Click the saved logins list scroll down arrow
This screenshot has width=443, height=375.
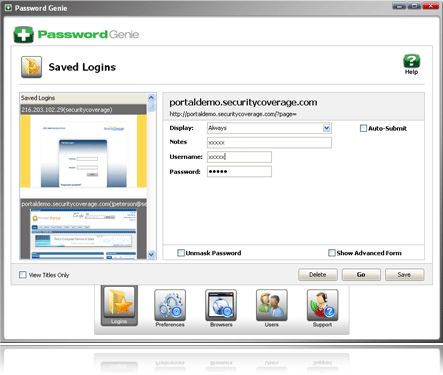[x=151, y=254]
